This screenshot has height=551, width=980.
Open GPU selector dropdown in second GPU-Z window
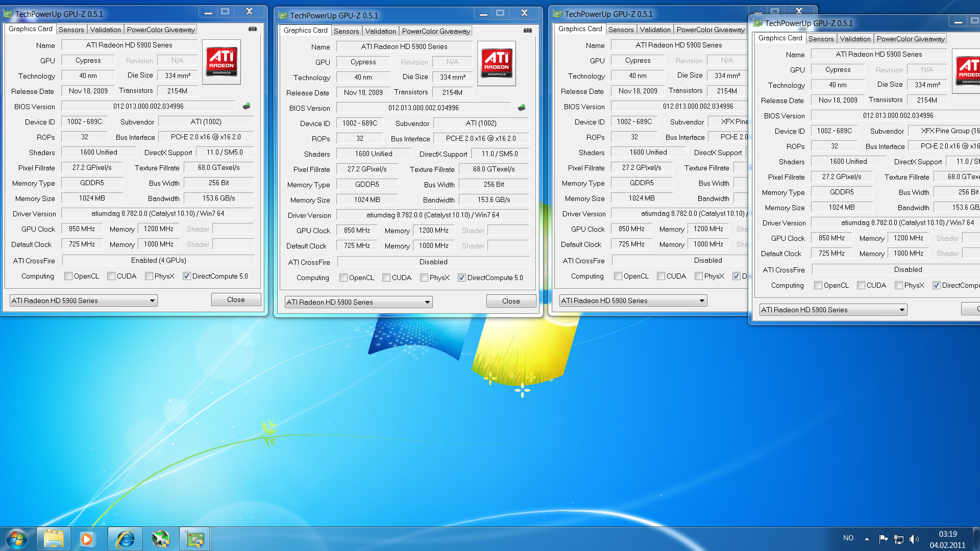(359, 302)
